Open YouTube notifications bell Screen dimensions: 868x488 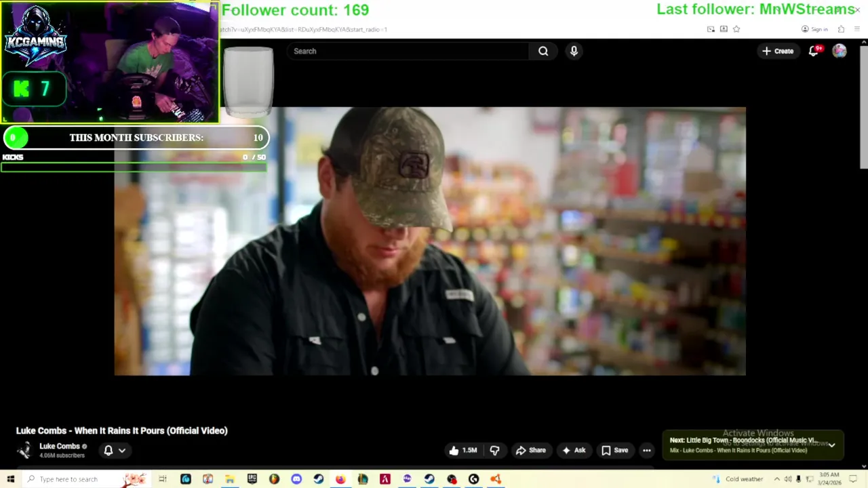click(x=814, y=51)
